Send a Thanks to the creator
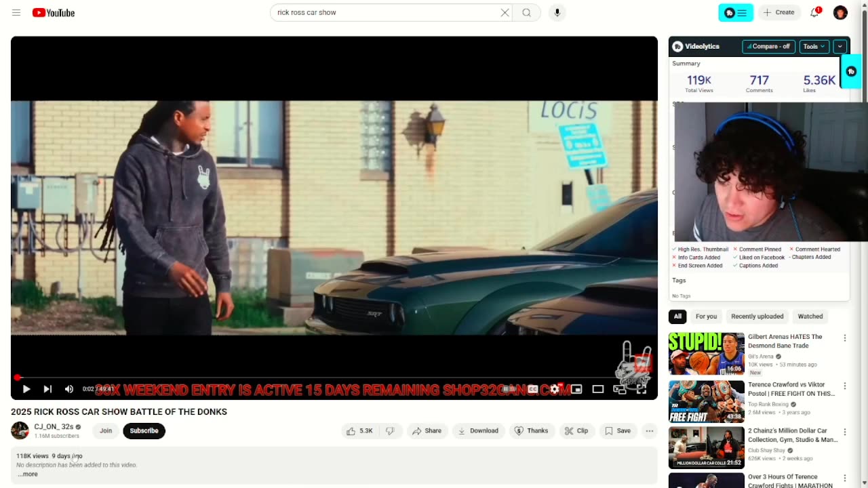 531,430
